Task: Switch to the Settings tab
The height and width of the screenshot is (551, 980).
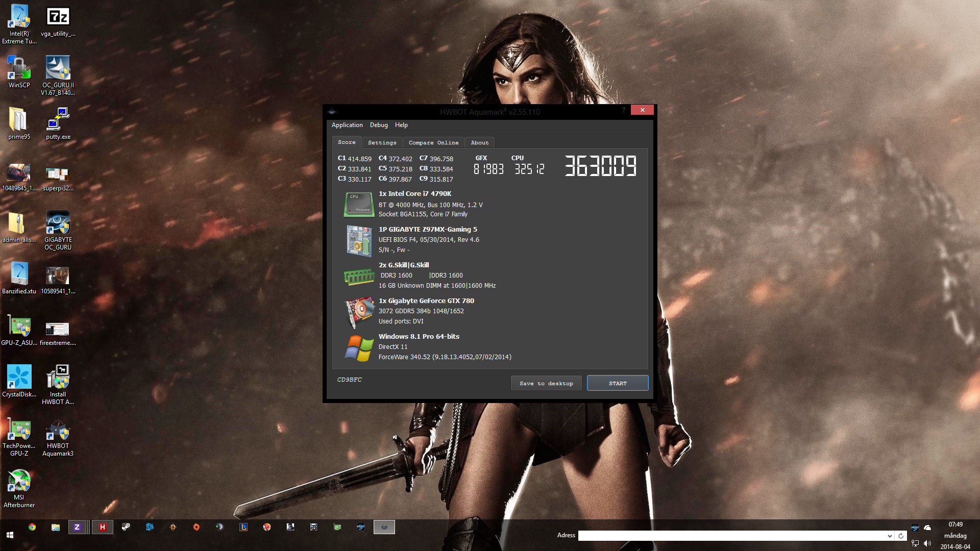Action: [382, 143]
